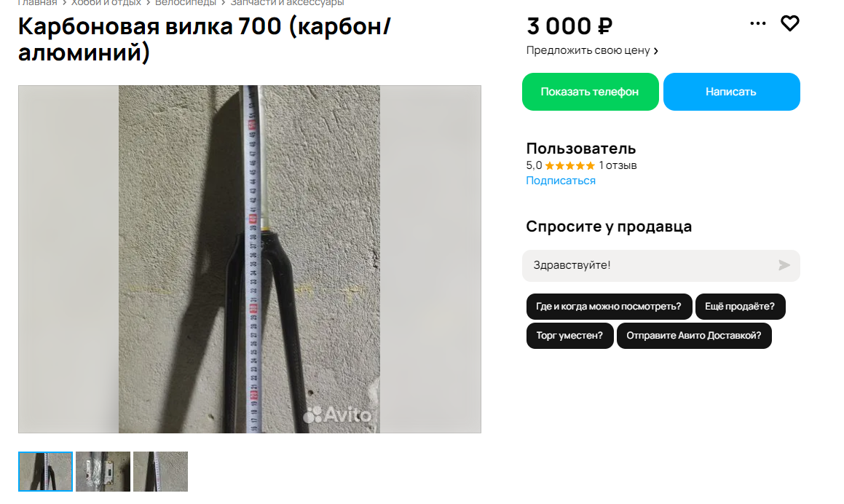Select the third photo thumbnail

[160, 472]
